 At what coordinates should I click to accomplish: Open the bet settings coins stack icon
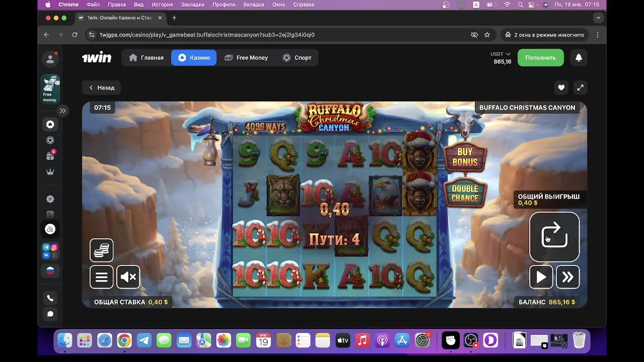[x=102, y=250]
